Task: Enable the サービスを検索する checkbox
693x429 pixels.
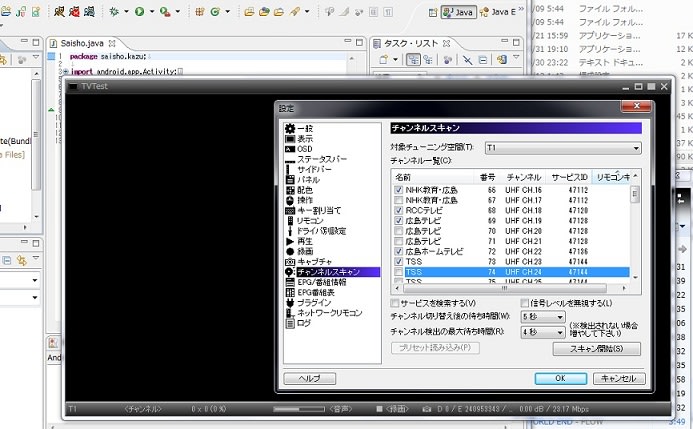Action: [x=398, y=303]
